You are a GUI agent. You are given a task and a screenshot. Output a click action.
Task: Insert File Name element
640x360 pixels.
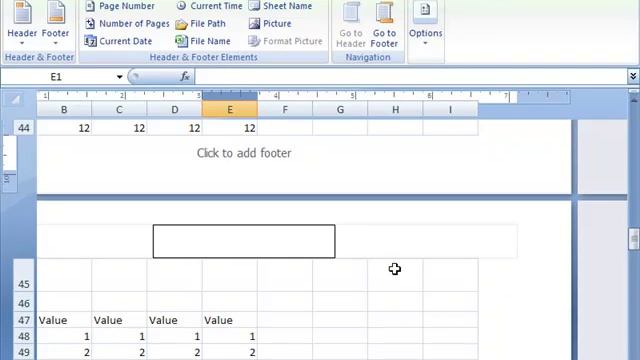tap(203, 41)
